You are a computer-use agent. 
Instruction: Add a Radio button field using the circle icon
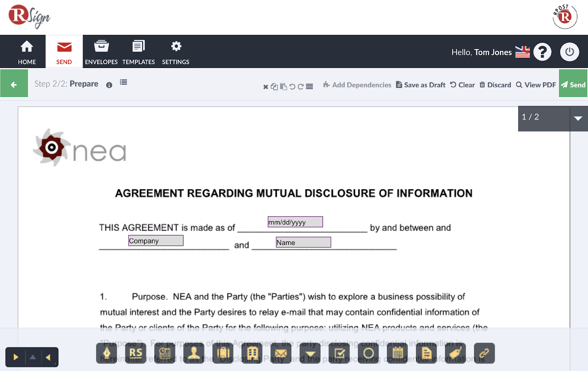pos(368,353)
